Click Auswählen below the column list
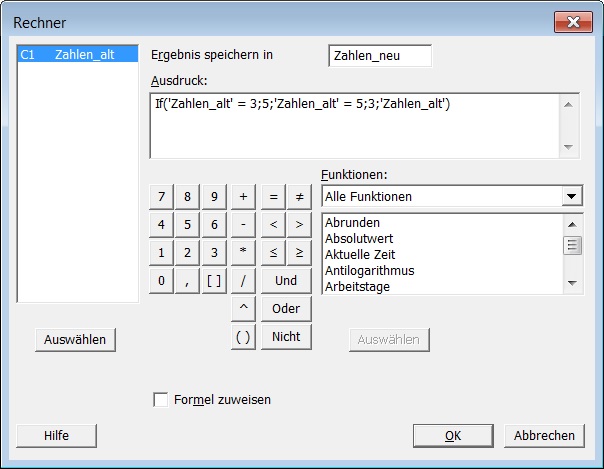 (x=76, y=340)
